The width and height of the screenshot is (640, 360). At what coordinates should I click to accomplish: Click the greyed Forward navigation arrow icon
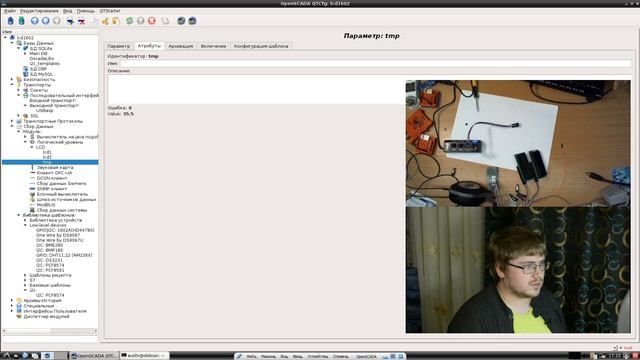point(57,21)
